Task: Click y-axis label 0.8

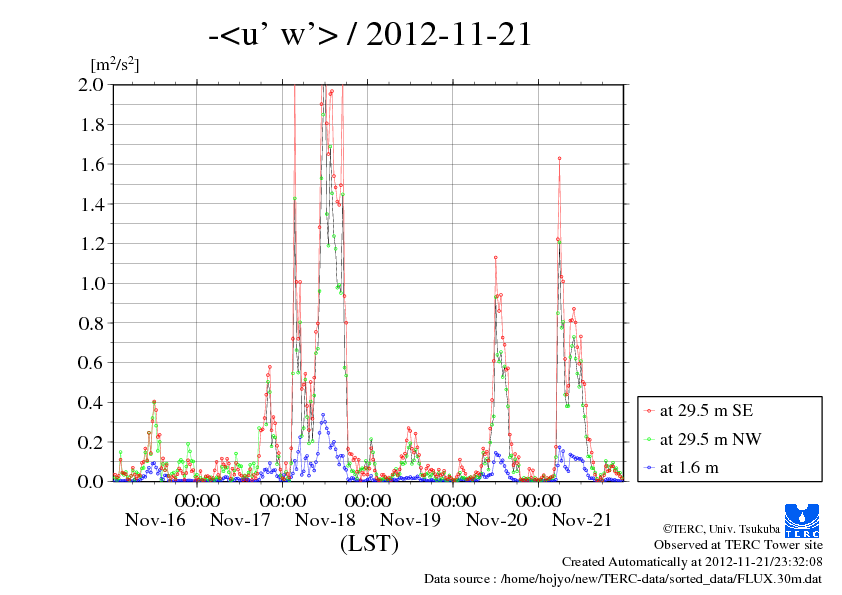Action: [x=91, y=323]
